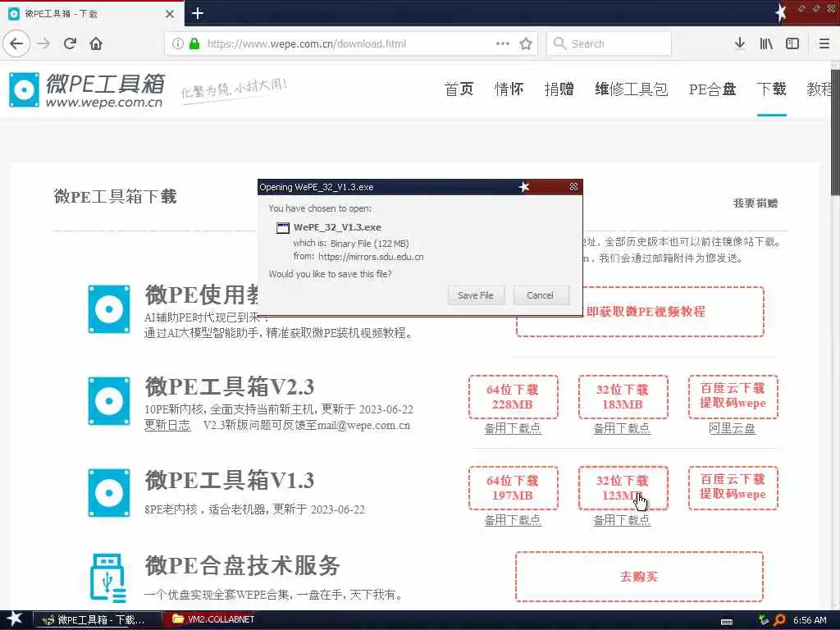Click V2.3 百度云下载 提取码wepe button
Viewport: 840px width, 630px height.
(733, 397)
